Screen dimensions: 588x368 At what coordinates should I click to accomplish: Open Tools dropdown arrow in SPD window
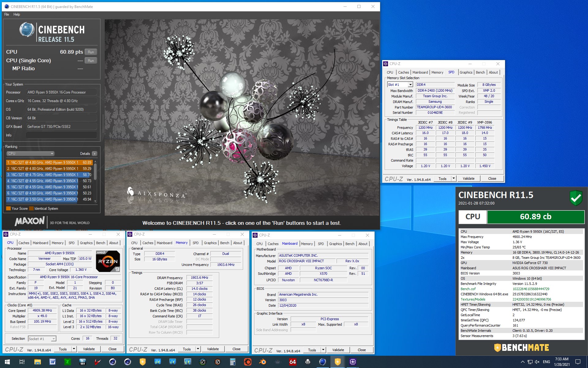(x=454, y=178)
